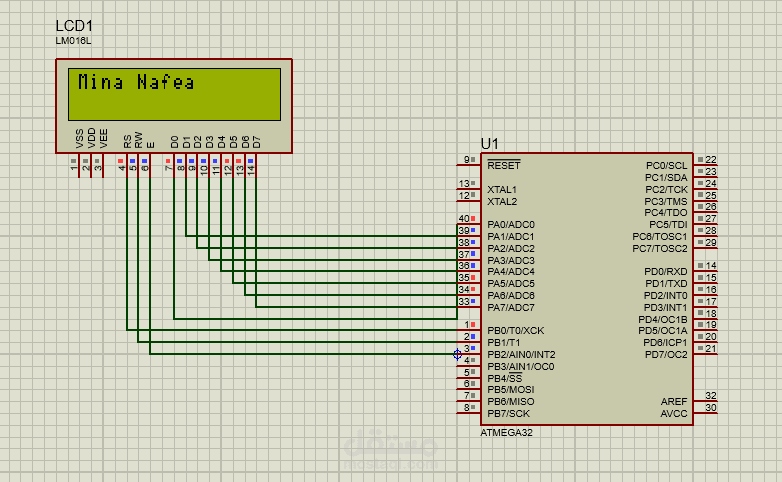Click the PA3/ADC3 pin label
Screen dimensions: 782x482
tap(511, 260)
